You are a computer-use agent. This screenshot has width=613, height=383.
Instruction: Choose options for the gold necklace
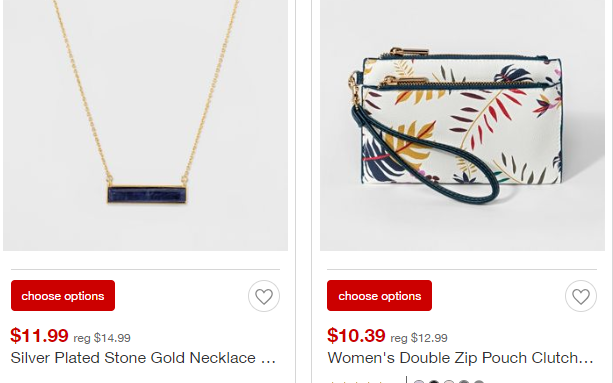point(63,295)
